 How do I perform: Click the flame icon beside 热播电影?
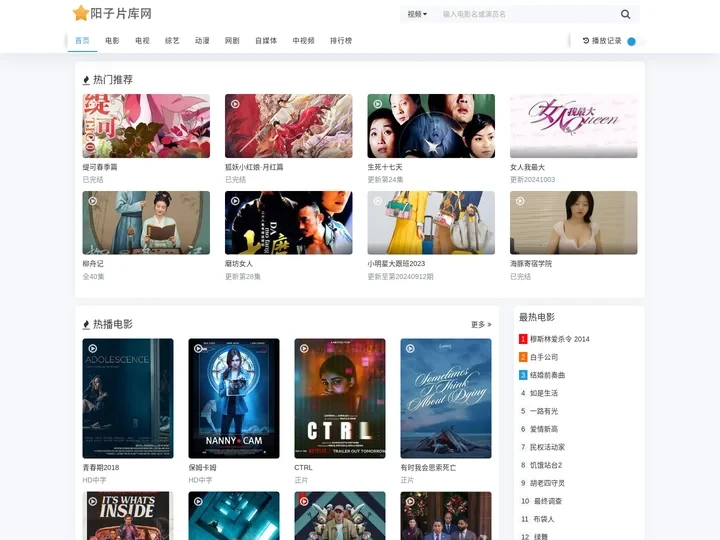pos(86,325)
